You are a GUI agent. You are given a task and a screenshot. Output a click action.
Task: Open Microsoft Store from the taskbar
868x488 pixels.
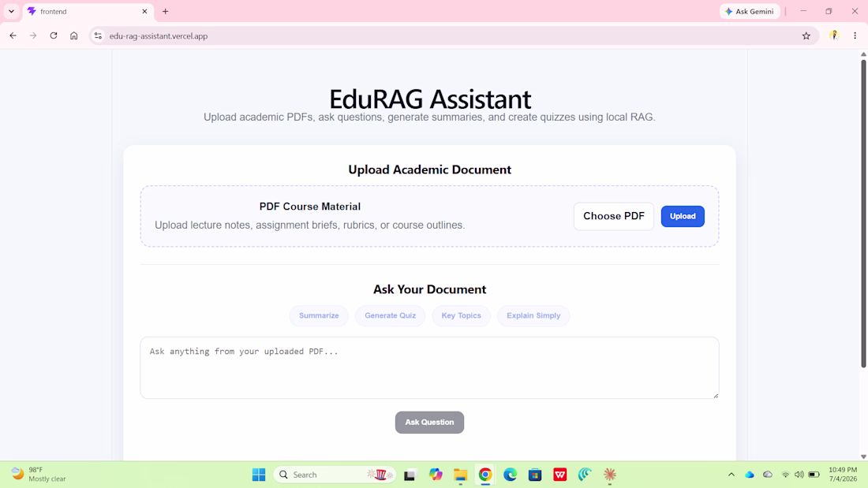click(x=535, y=475)
